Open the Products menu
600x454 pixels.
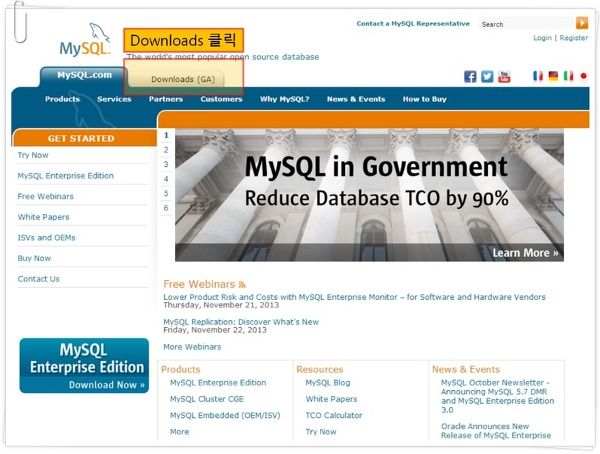coord(62,99)
